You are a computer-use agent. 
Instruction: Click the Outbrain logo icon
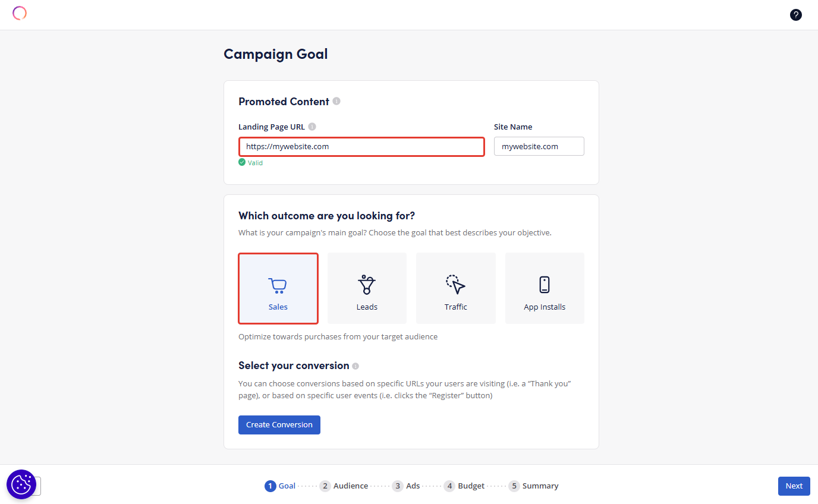click(20, 13)
